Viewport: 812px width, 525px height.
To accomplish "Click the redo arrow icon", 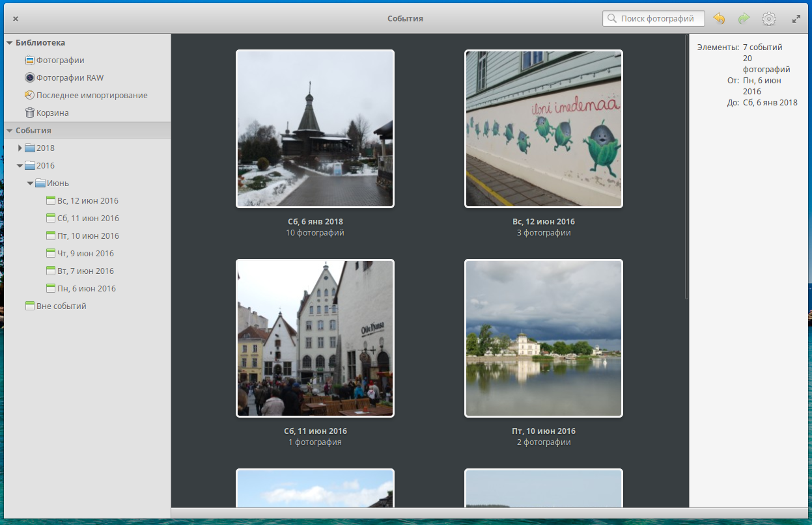I will [744, 19].
